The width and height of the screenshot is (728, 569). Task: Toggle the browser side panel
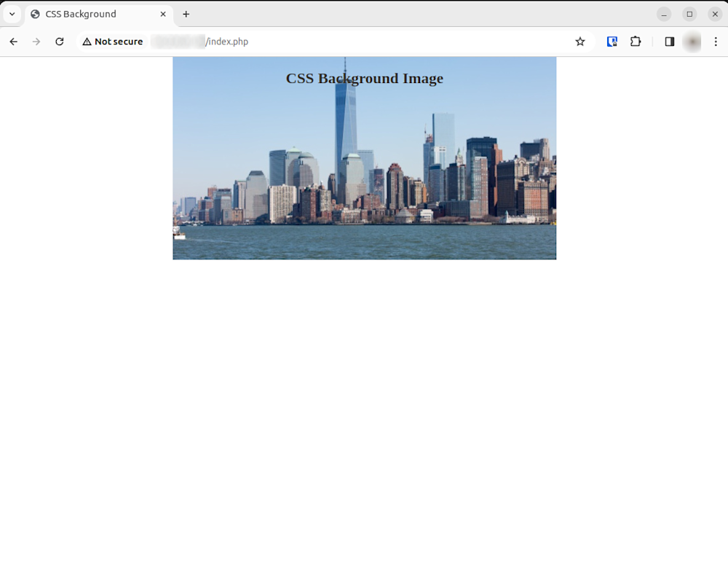670,42
